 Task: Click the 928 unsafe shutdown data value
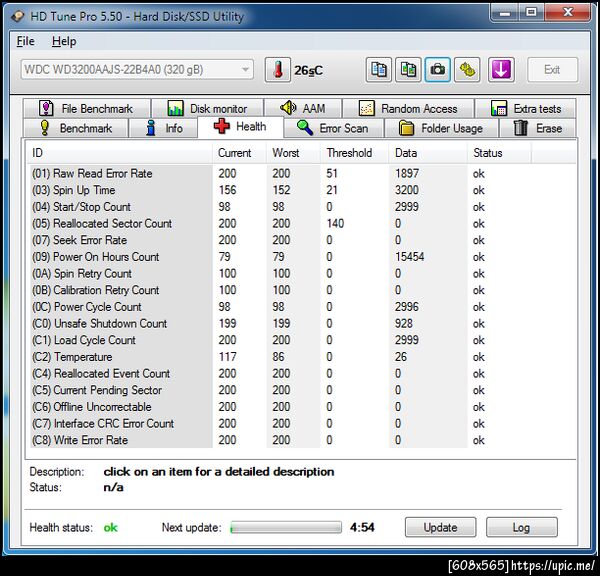[x=404, y=323]
